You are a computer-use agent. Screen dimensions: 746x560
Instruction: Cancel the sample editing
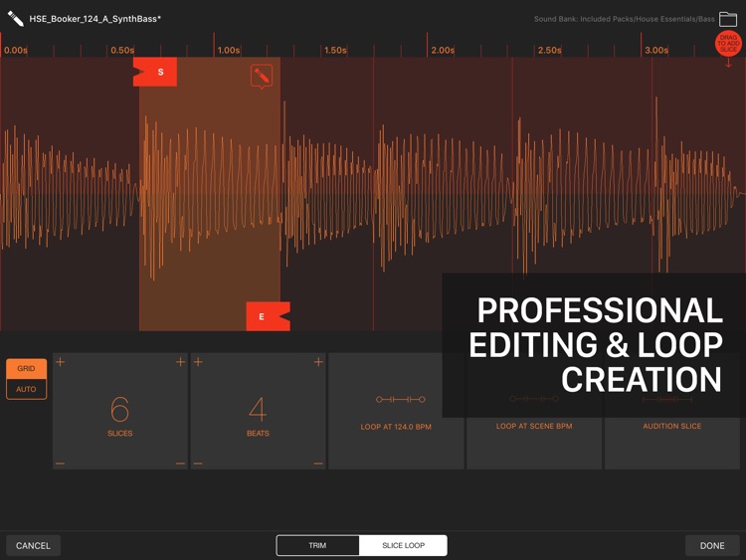(x=33, y=546)
